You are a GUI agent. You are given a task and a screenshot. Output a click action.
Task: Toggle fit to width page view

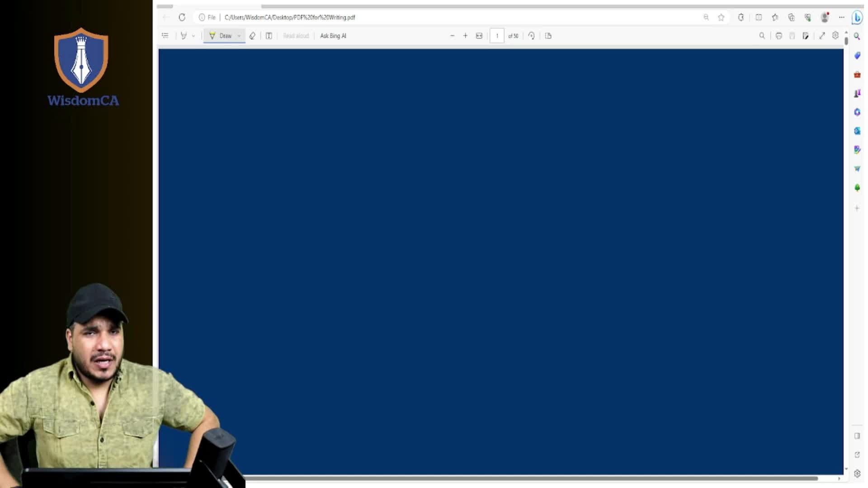pyautogui.click(x=479, y=36)
